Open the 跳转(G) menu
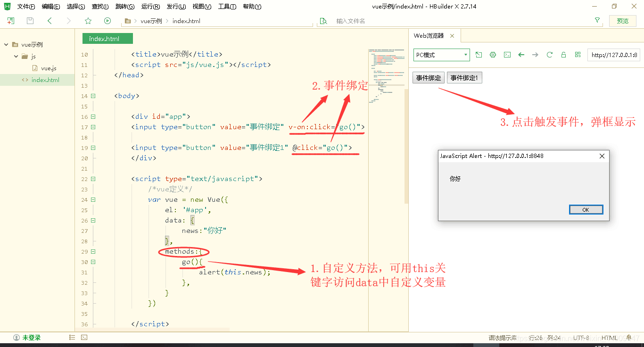 (x=125, y=7)
